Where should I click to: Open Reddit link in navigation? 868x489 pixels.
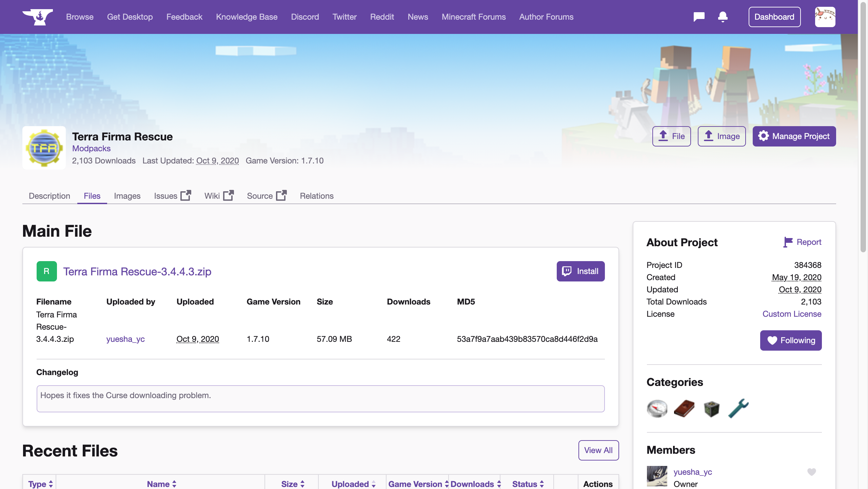pyautogui.click(x=382, y=17)
